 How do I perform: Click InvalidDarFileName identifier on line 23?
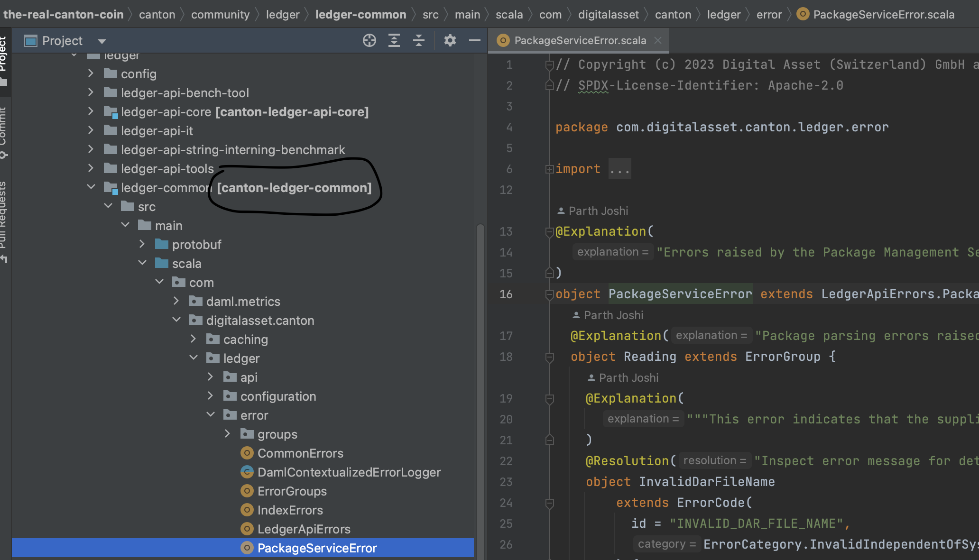click(707, 482)
